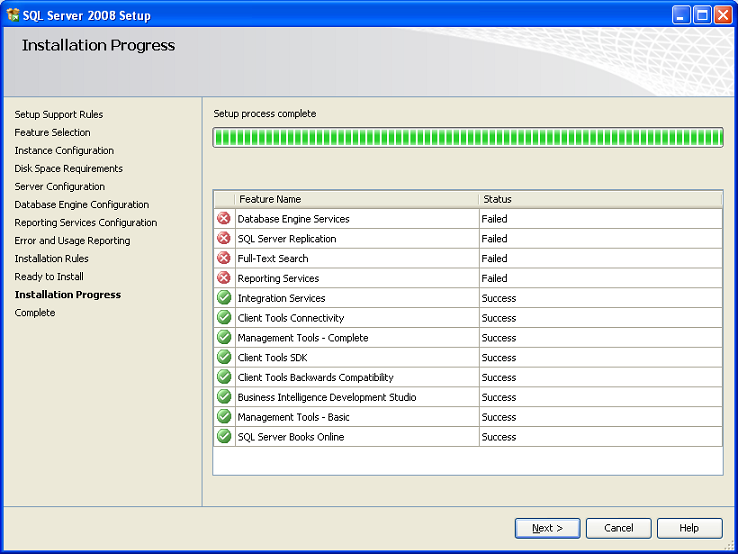This screenshot has height=554, width=738.
Task: Click Success status of Client Tools SDK
Action: click(498, 357)
